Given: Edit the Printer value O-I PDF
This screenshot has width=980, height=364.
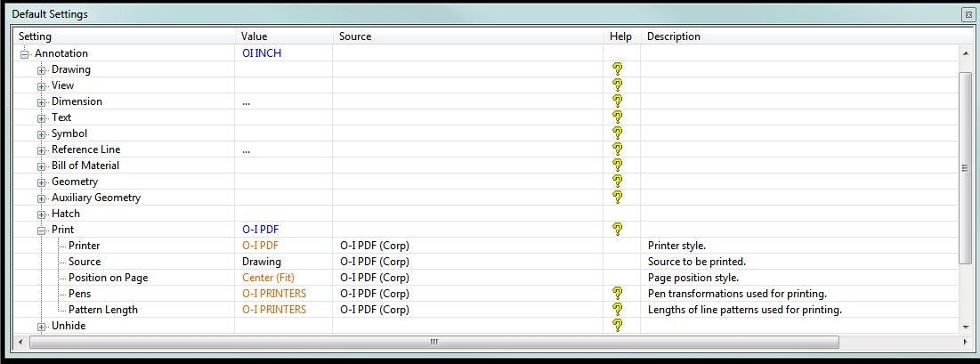Looking at the screenshot, I should (260, 245).
